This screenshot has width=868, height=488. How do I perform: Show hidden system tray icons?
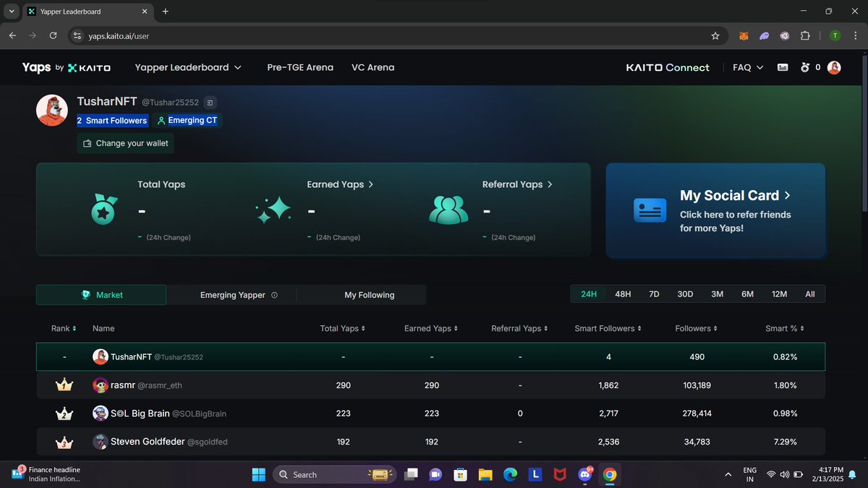point(727,474)
